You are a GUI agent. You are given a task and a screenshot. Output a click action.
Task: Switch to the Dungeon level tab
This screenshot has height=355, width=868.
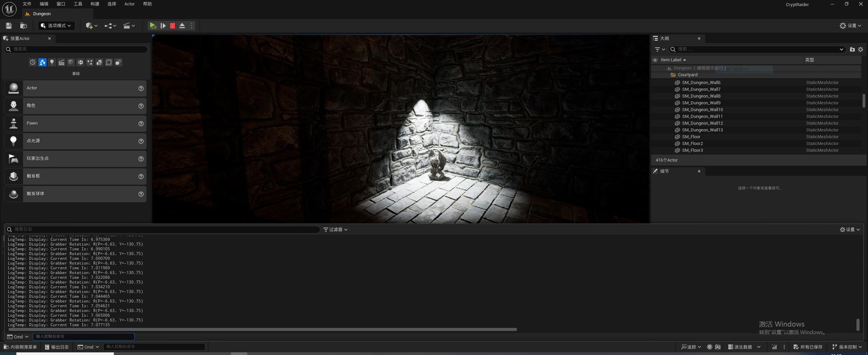[58, 14]
